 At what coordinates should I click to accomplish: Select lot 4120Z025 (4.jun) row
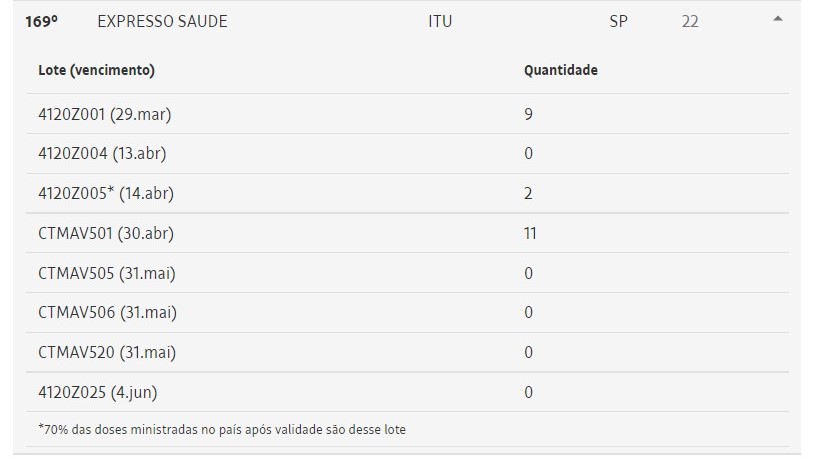pyautogui.click(x=407, y=392)
